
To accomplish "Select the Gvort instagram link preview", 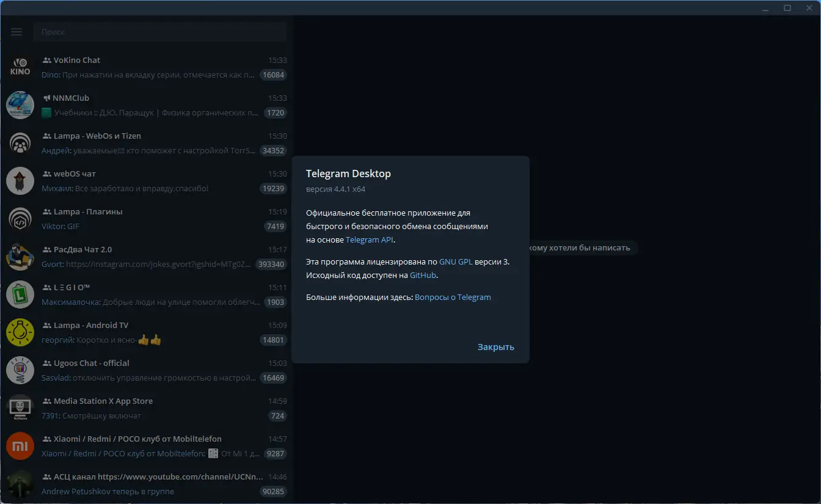I will (x=147, y=265).
